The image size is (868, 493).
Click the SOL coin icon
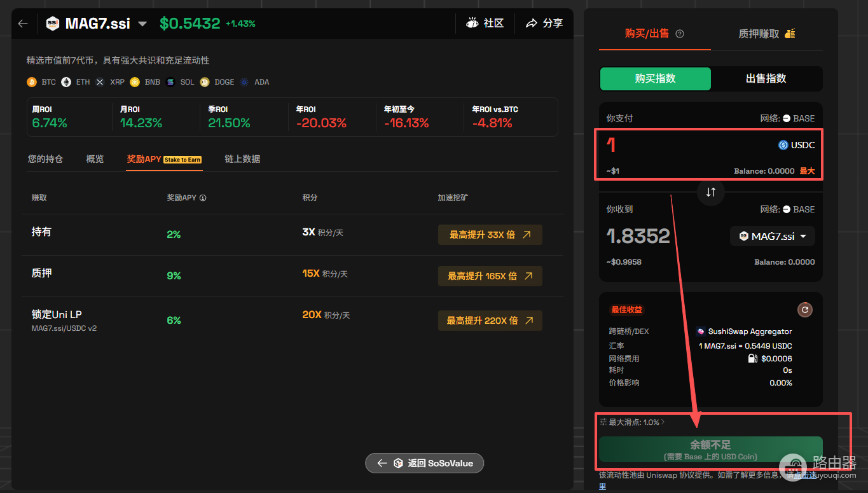click(x=170, y=82)
